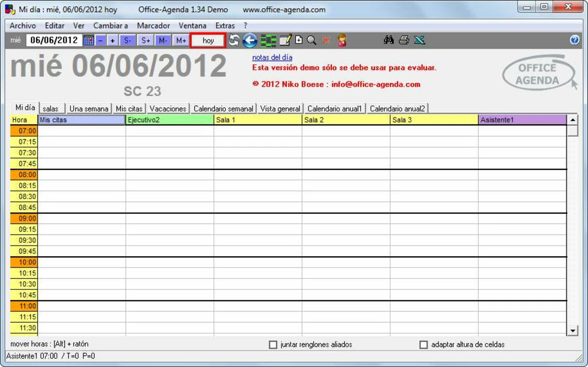Open the Cambiar a menu

(110, 26)
